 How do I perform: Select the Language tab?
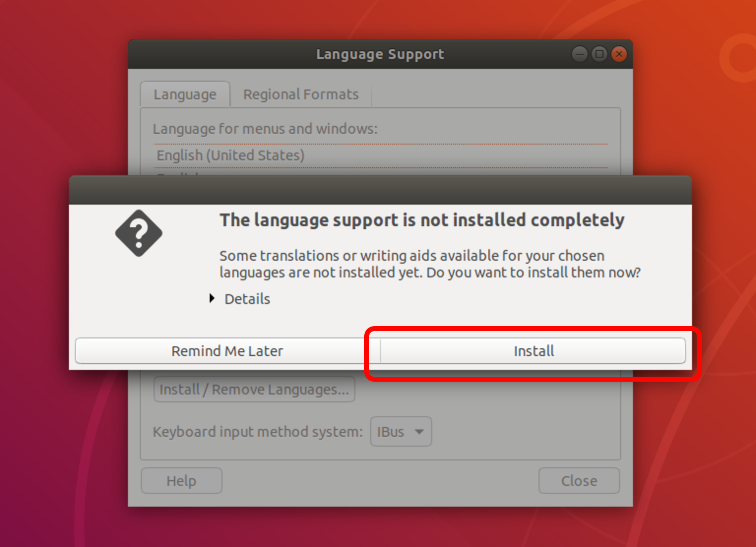[185, 94]
